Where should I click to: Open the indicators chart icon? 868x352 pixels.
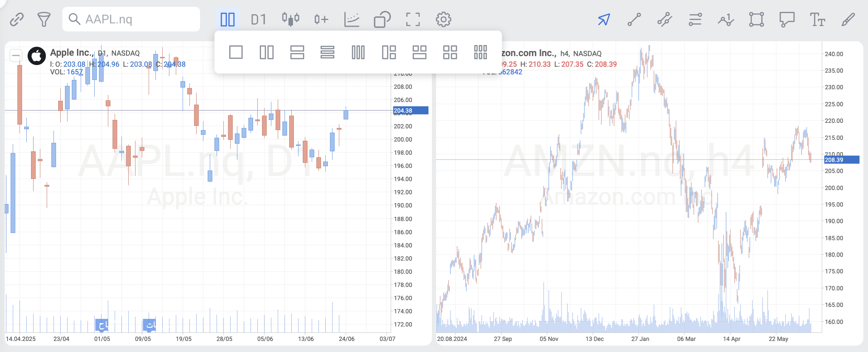[352, 20]
